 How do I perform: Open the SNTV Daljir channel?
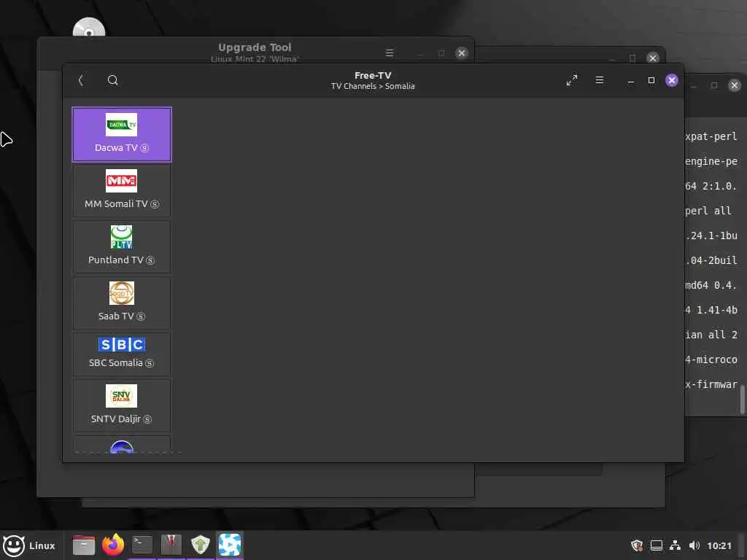122,405
